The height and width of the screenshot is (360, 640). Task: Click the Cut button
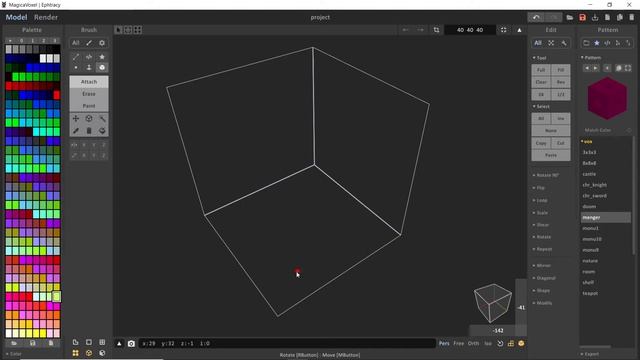(x=560, y=143)
